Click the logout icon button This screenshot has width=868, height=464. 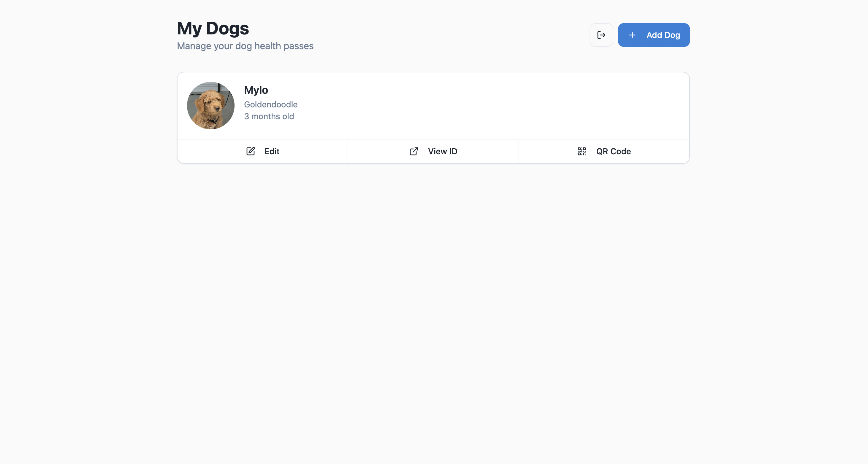point(601,35)
